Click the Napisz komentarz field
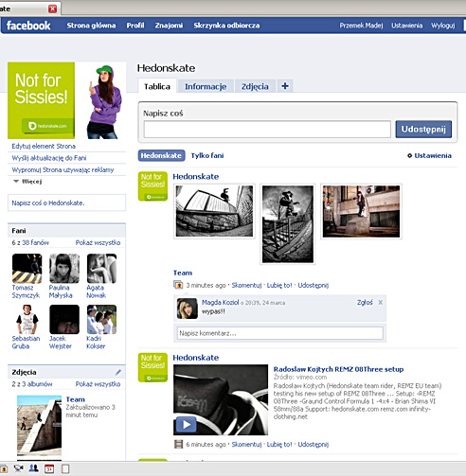466x476 pixels. pyautogui.click(x=280, y=333)
